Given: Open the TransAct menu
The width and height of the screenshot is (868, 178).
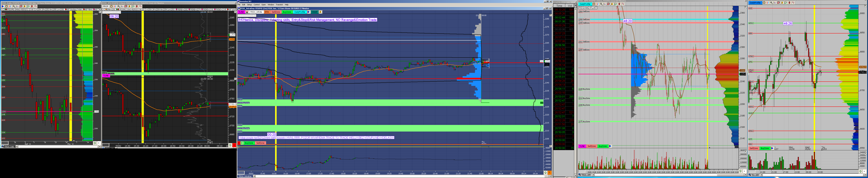Looking at the screenshot, I should tap(280, 5).
